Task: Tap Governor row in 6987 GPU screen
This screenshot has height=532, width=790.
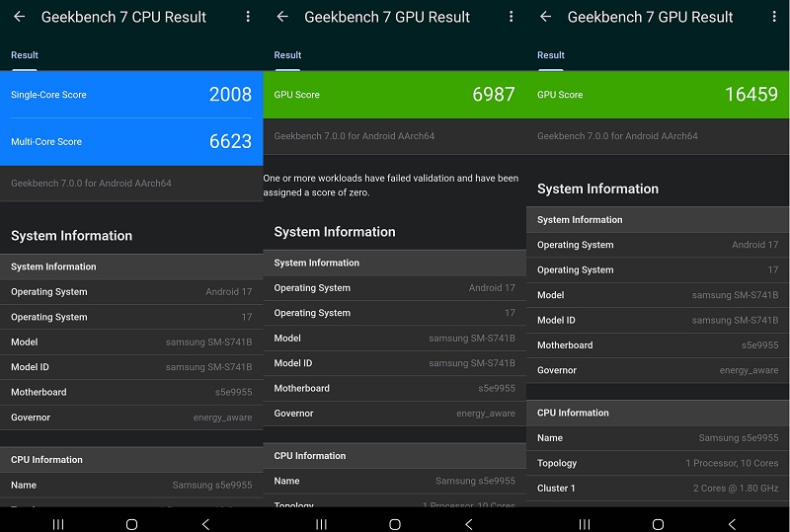Action: tap(394, 414)
